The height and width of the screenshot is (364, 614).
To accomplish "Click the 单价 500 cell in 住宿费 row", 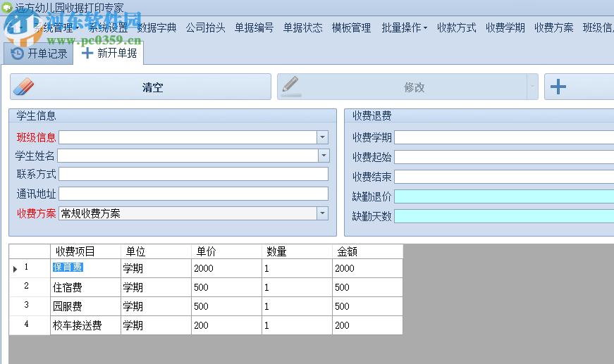I will [x=226, y=287].
